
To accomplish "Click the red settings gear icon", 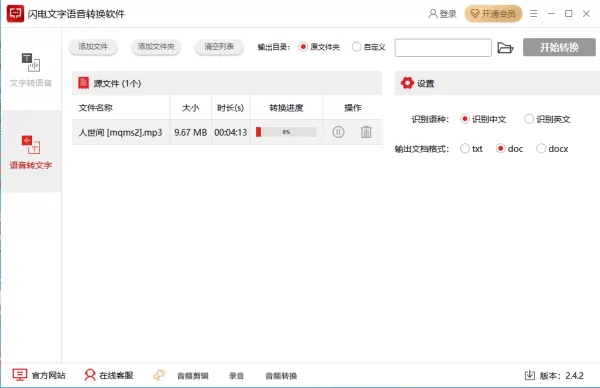I will point(407,83).
